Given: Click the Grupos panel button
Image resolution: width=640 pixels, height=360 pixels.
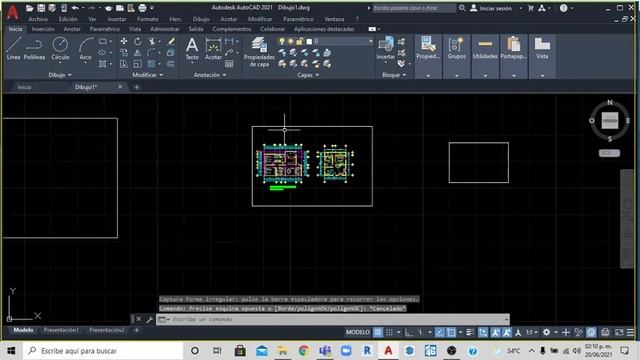Looking at the screenshot, I should (456, 48).
